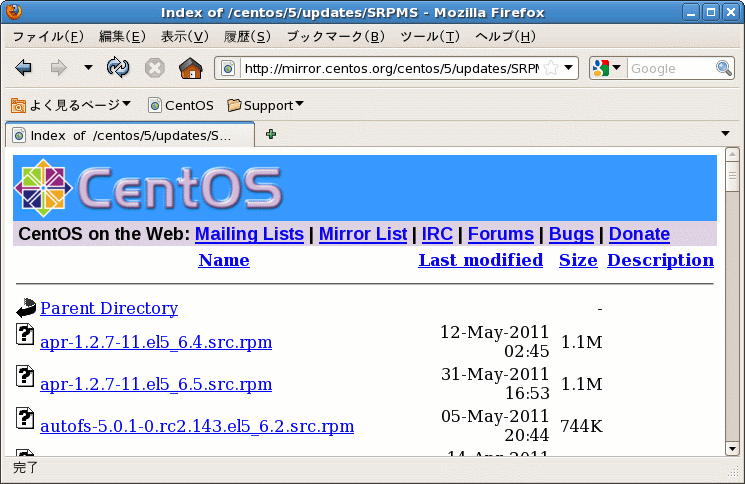The image size is (745, 484).
Task: Click the Stop loading icon
Action: pyautogui.click(x=154, y=68)
